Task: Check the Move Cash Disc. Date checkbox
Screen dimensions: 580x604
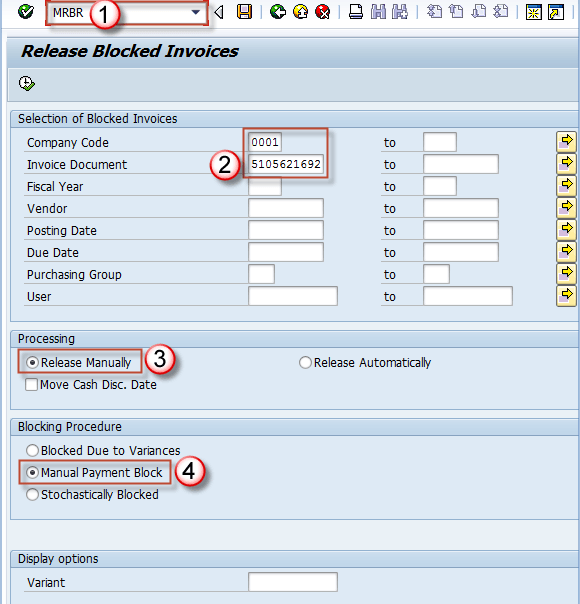Action: pos(31,384)
